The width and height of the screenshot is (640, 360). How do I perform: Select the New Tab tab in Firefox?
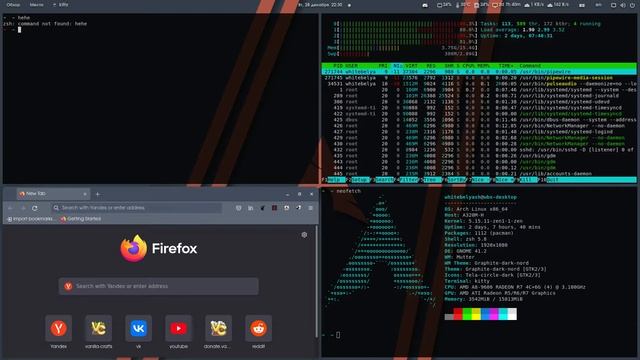52,193
